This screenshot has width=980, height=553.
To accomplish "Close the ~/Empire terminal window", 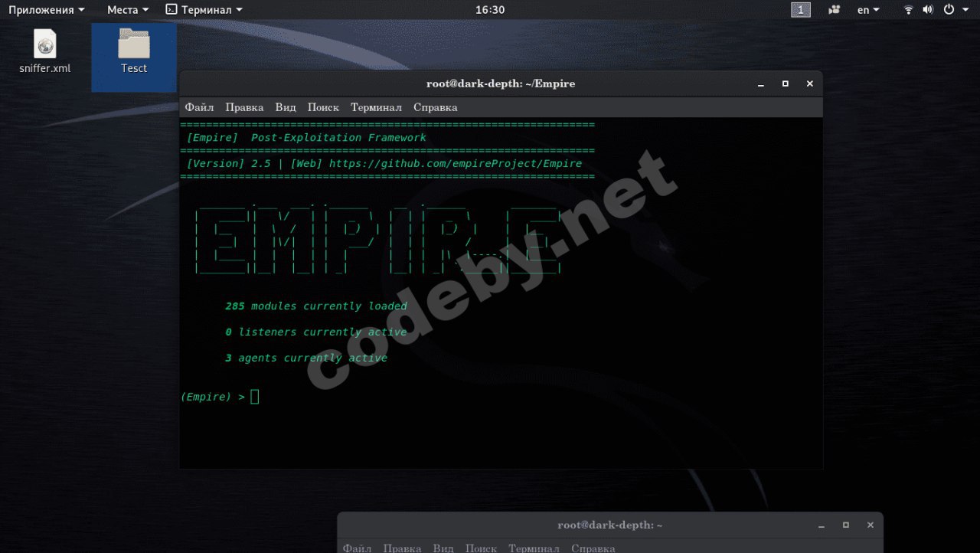I will [809, 83].
